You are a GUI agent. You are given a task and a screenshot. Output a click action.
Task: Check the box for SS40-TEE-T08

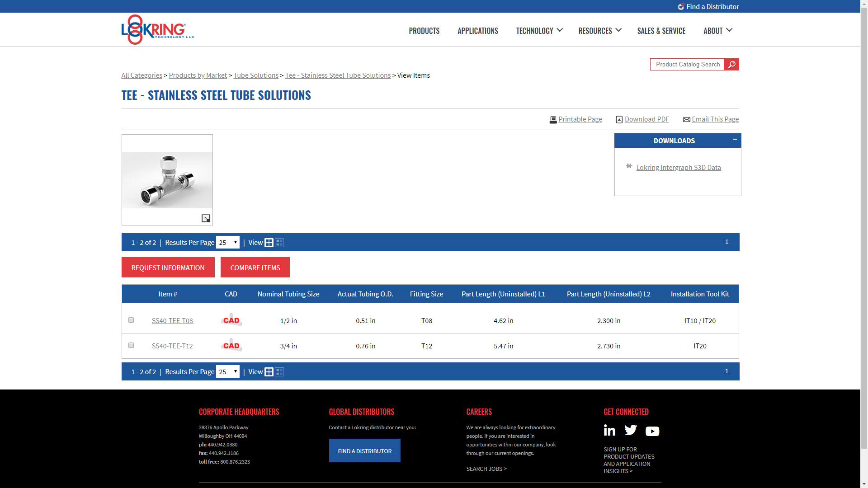pos(131,320)
